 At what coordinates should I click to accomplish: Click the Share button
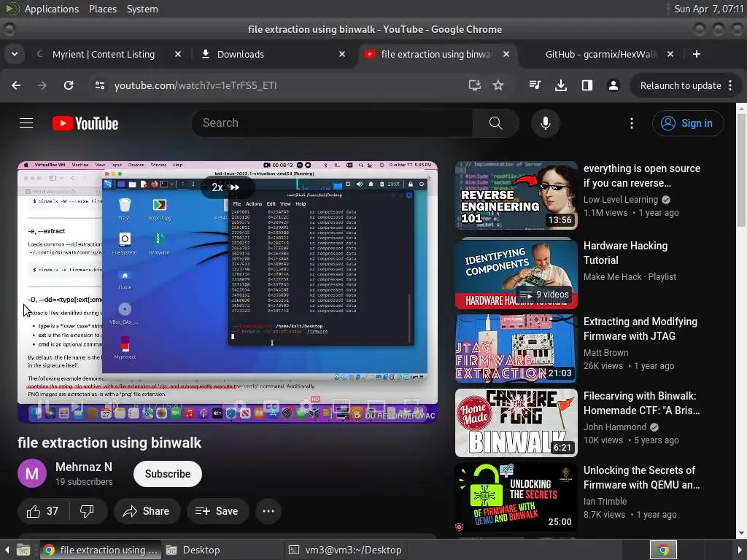click(x=147, y=511)
